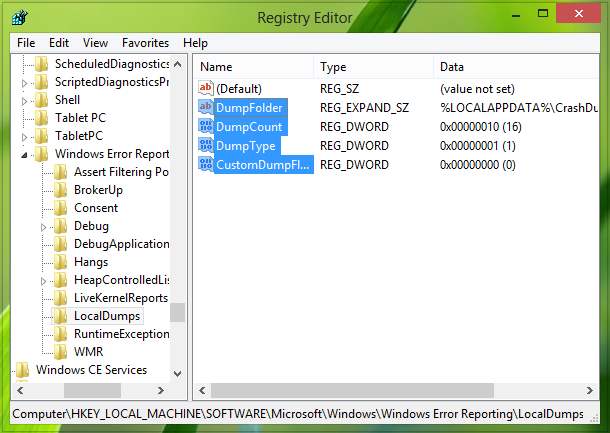Click the Registry Editor app icon in title bar
This screenshot has height=433, width=610.
(x=19, y=18)
